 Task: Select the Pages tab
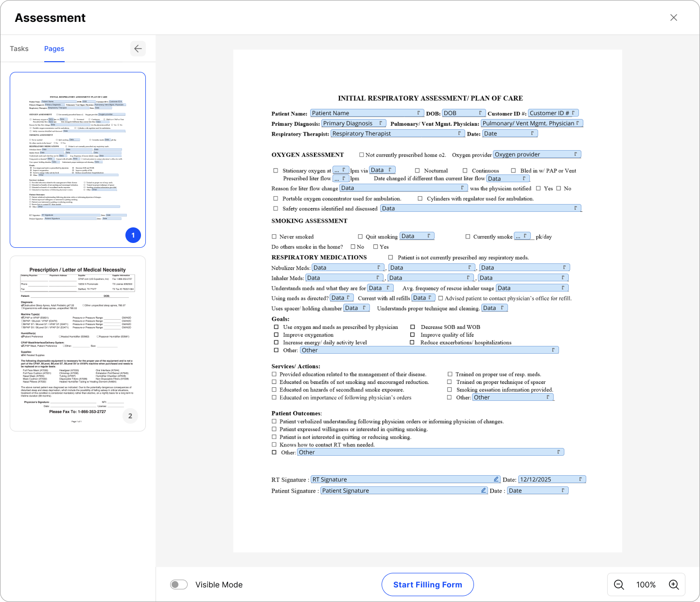pos(54,49)
